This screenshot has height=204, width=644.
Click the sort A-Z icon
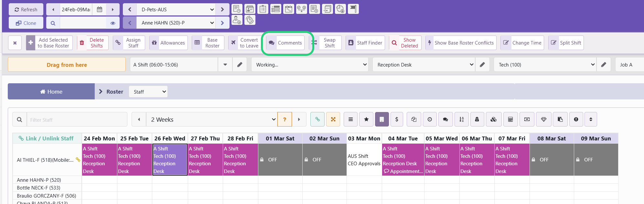tap(461, 119)
